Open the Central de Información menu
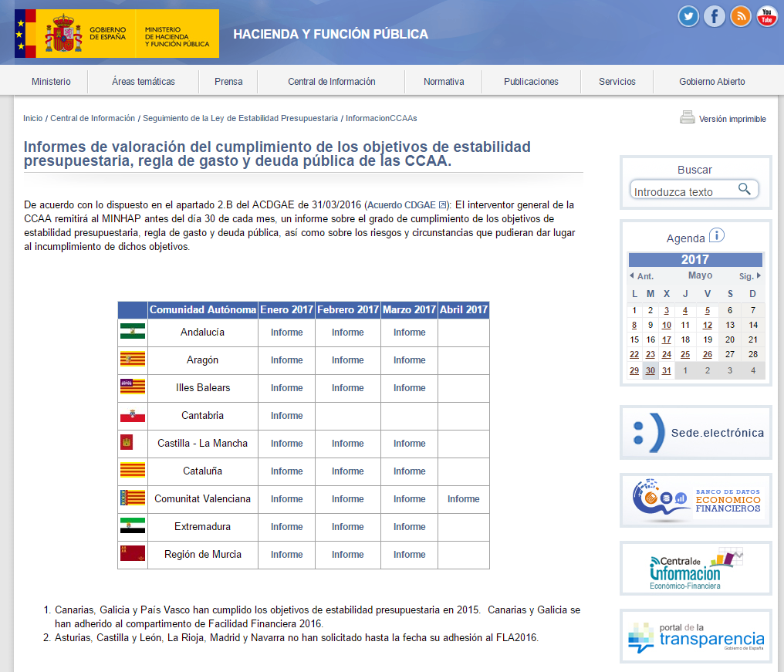 [332, 82]
